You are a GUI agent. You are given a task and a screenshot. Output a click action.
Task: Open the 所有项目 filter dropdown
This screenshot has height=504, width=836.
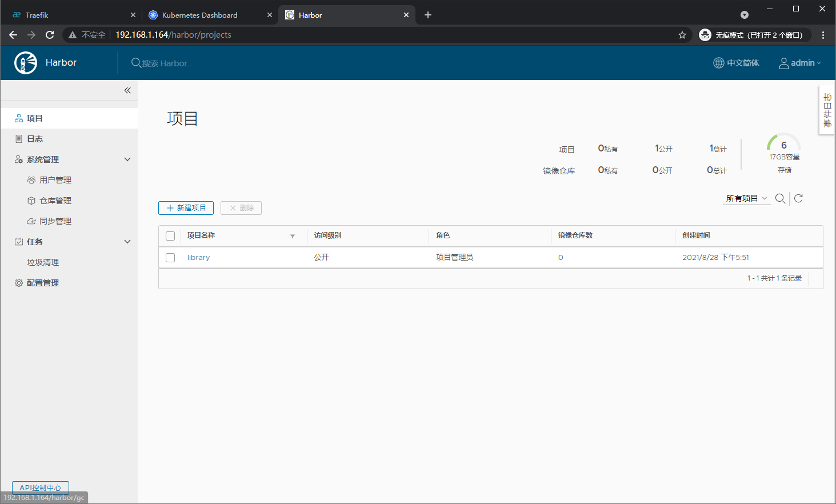tap(746, 198)
